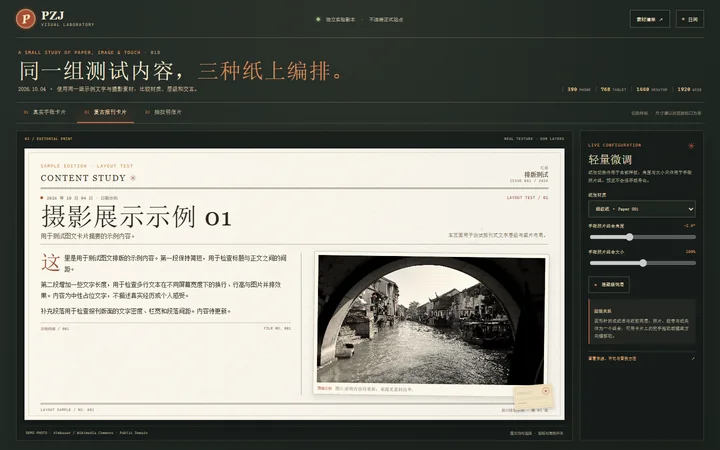Image resolution: width=720 pixels, height=450 pixels.
Task: Click the 390 PHONE breakpoint label
Action: pyautogui.click(x=579, y=89)
